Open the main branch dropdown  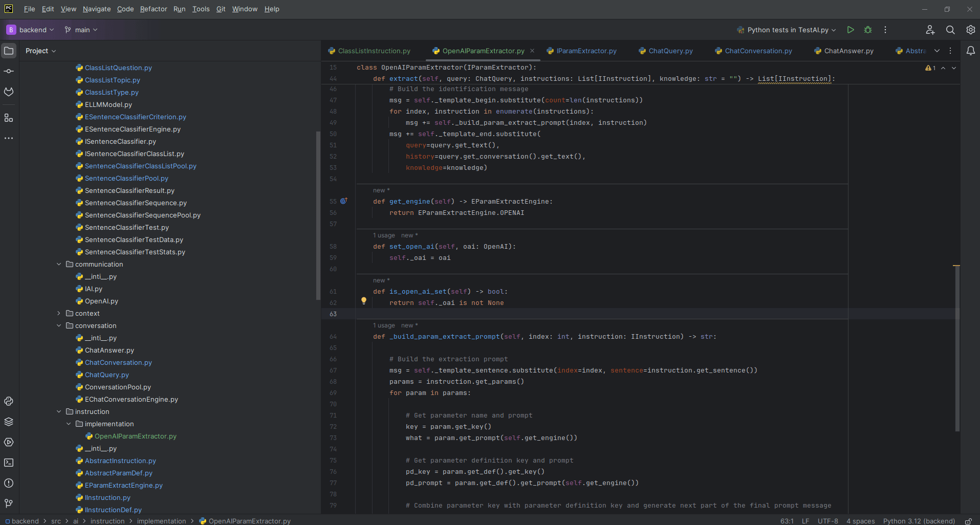click(81, 30)
